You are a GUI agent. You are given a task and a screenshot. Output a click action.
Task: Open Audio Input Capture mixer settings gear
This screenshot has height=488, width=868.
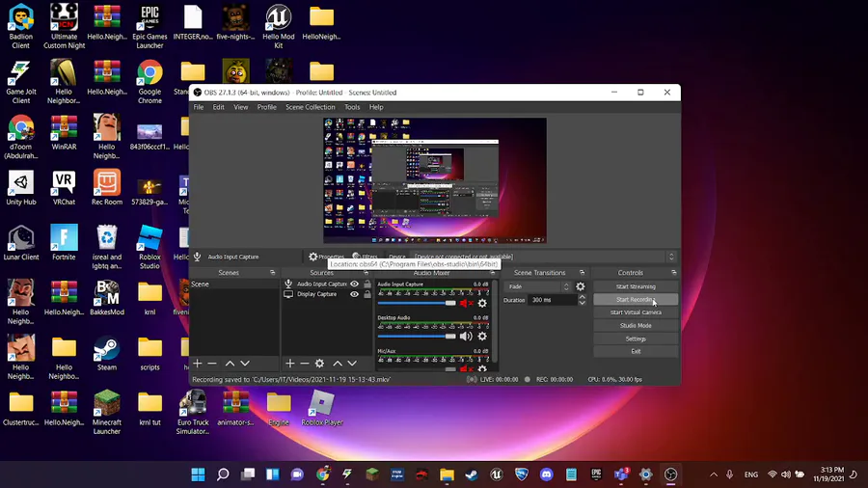click(482, 303)
